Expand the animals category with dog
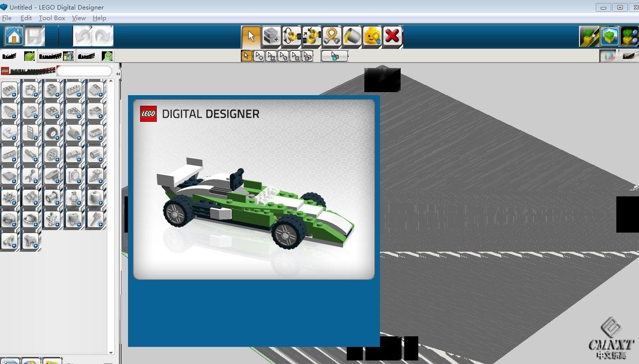The width and height of the screenshot is (639, 364). (31, 241)
